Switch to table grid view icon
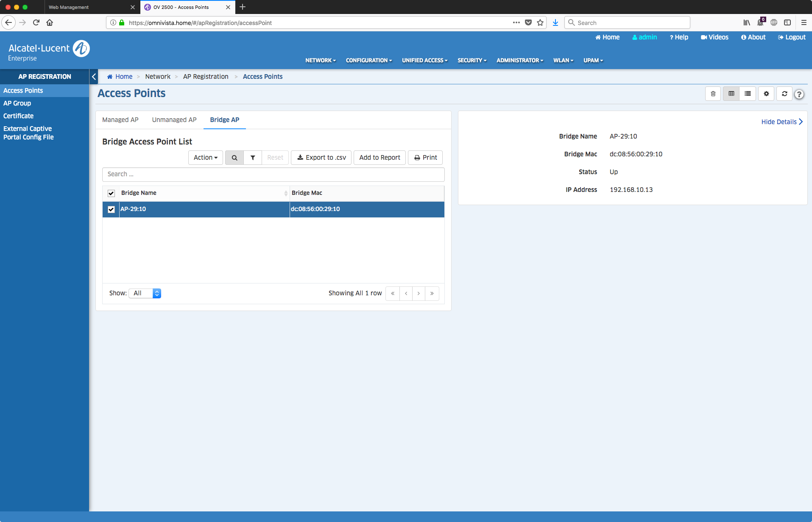This screenshot has width=812, height=522. [731, 94]
